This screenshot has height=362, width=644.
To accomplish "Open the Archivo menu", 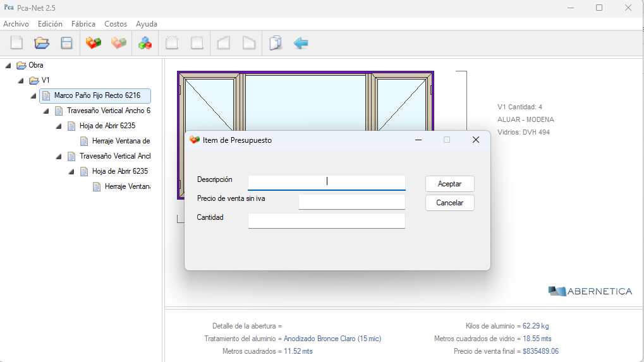I will pos(16,24).
